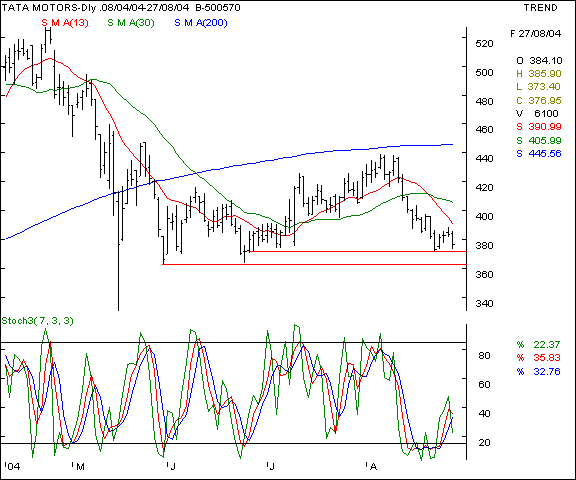Click the TREND label
576x480 pixels.
(x=540, y=8)
